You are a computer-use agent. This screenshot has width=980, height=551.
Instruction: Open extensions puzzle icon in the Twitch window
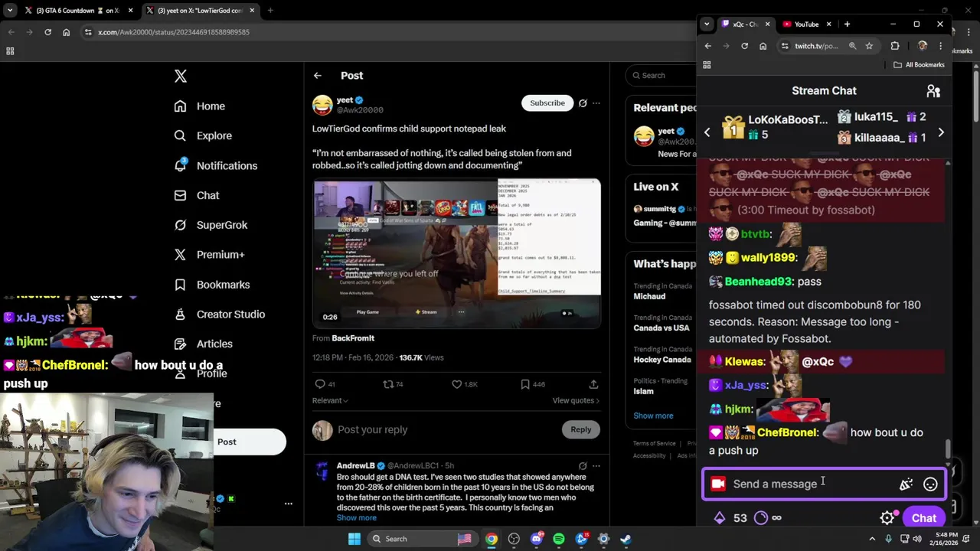[x=894, y=46]
